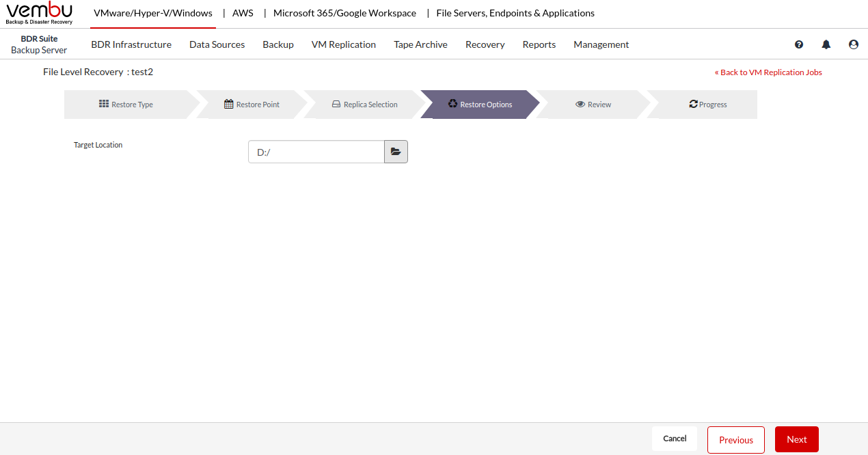Go to the Restore Type wizard step
The width and height of the screenshot is (868, 455).
click(x=126, y=105)
